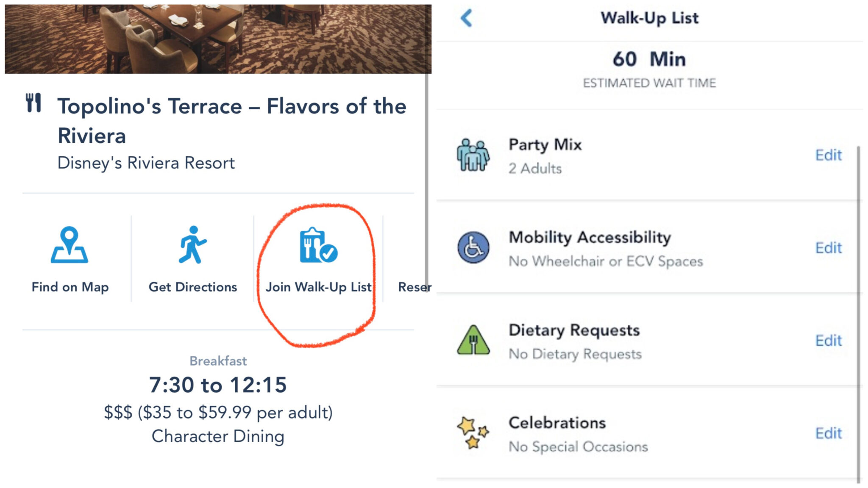Edit Celebrations occasion
The width and height of the screenshot is (868, 488).
(828, 433)
